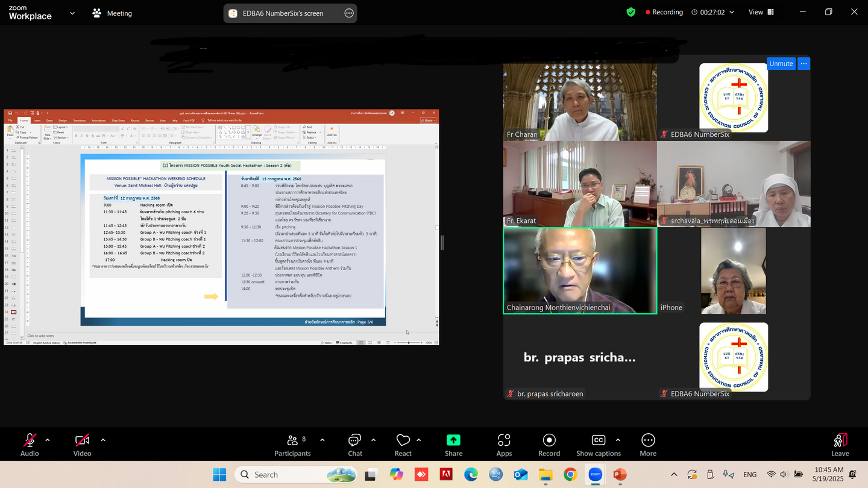Click the Windows Start button
Image resolution: width=868 pixels, height=488 pixels.
tap(219, 475)
